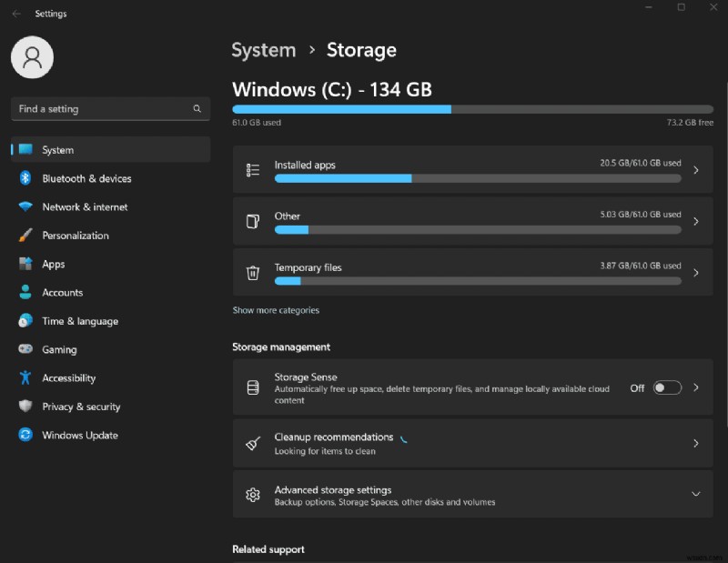This screenshot has width=728, height=563.
Task: Click the Personalization paintbrush icon
Action: (x=25, y=235)
